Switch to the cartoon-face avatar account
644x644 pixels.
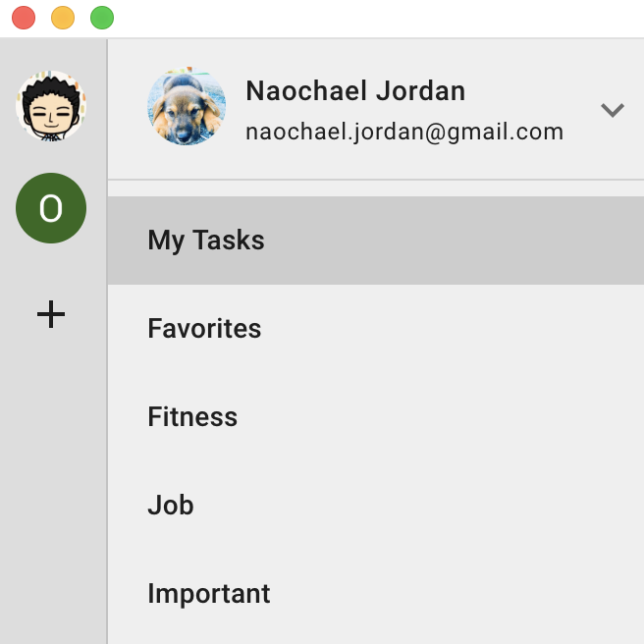coord(51,106)
